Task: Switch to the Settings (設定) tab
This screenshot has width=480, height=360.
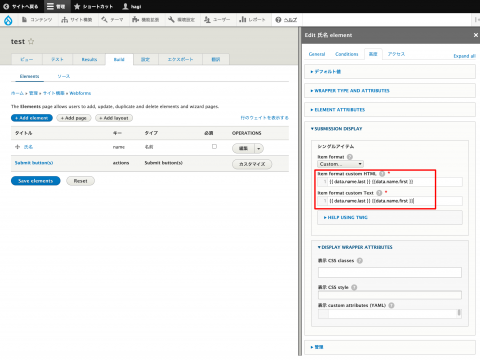Action: tap(145, 59)
